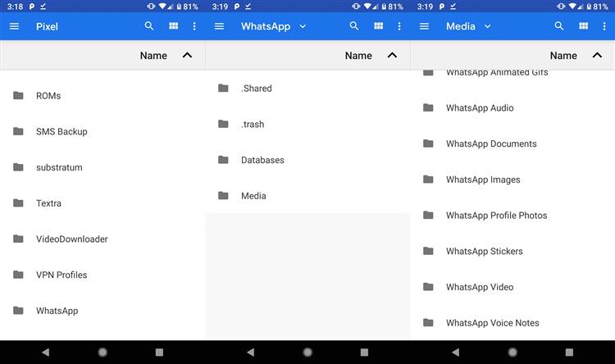
Task: Open overflow menu in Media screen
Action: pyautogui.click(x=604, y=26)
